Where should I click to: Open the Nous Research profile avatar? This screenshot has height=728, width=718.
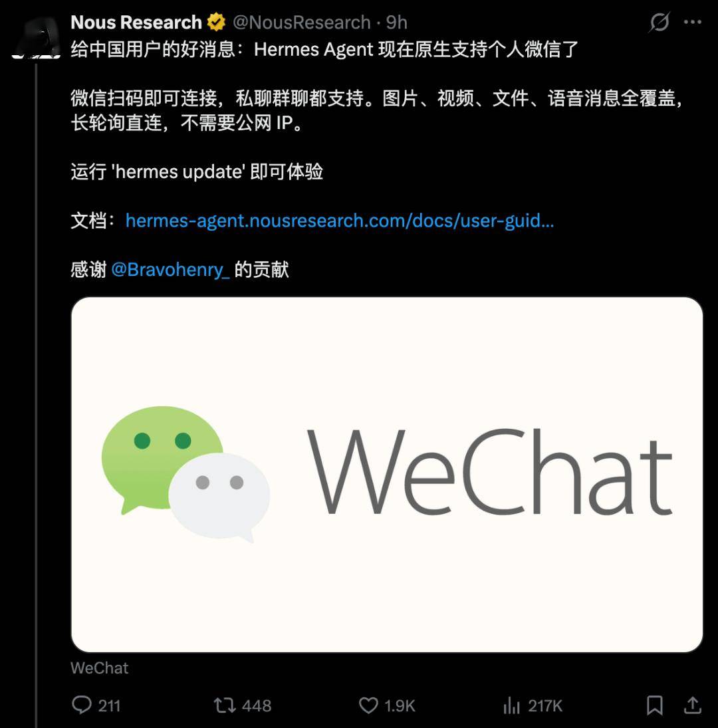36,37
